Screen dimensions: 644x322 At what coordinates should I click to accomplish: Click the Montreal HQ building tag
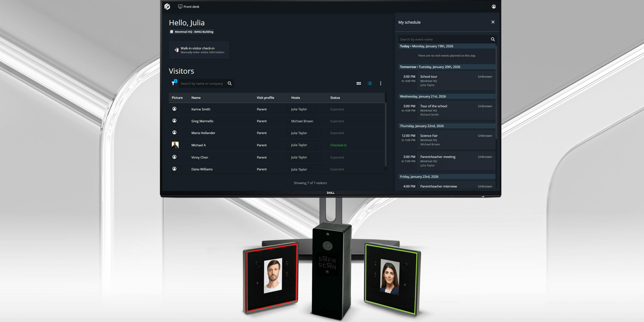click(x=192, y=32)
